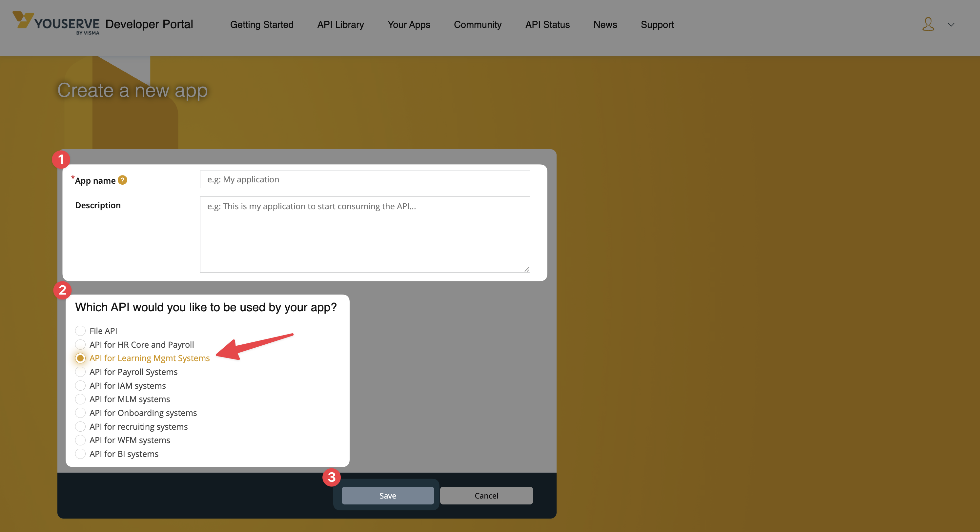Open the Getting Started menu
980x532 pixels.
pyautogui.click(x=262, y=25)
